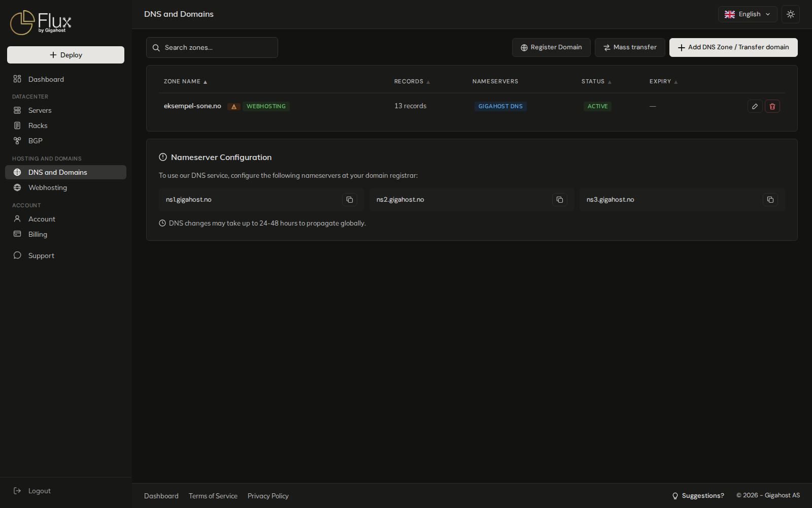Click the Search zones input field

coord(212,47)
